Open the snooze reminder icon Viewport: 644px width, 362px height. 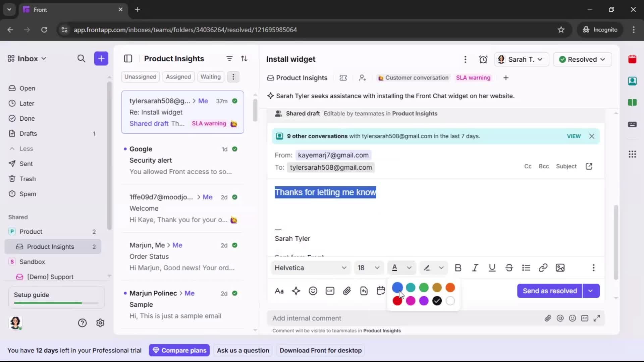click(x=483, y=59)
